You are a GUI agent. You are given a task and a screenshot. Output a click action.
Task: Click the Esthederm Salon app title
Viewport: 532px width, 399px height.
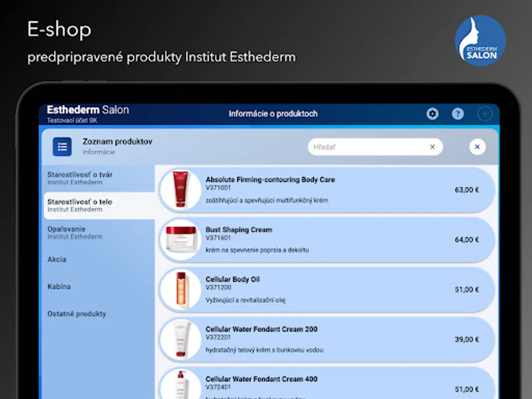point(88,110)
